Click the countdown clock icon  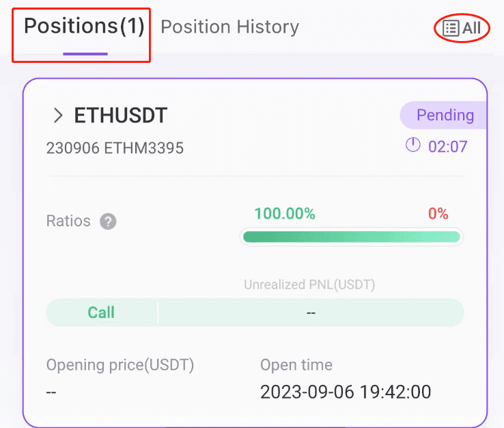point(412,145)
